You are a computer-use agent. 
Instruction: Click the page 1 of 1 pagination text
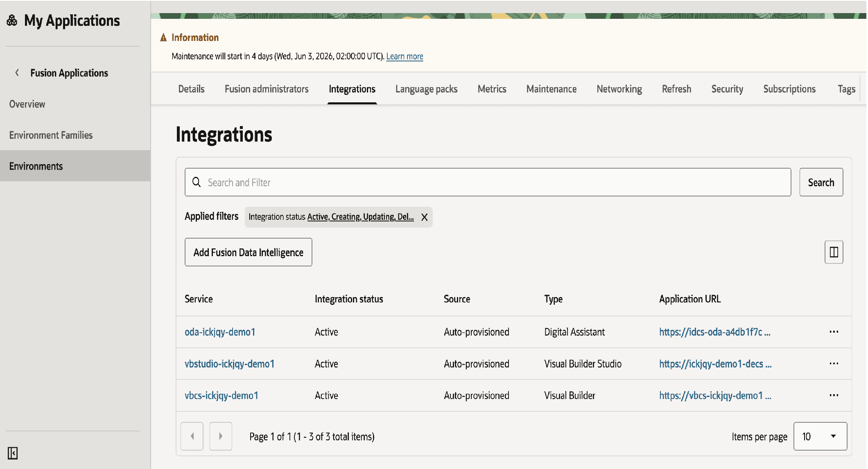pyautogui.click(x=312, y=437)
